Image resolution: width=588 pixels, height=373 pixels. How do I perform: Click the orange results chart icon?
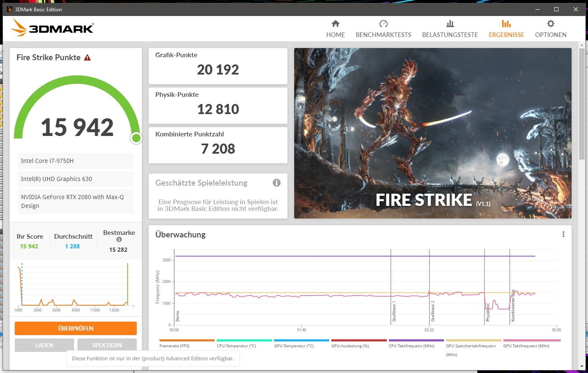[x=506, y=24]
